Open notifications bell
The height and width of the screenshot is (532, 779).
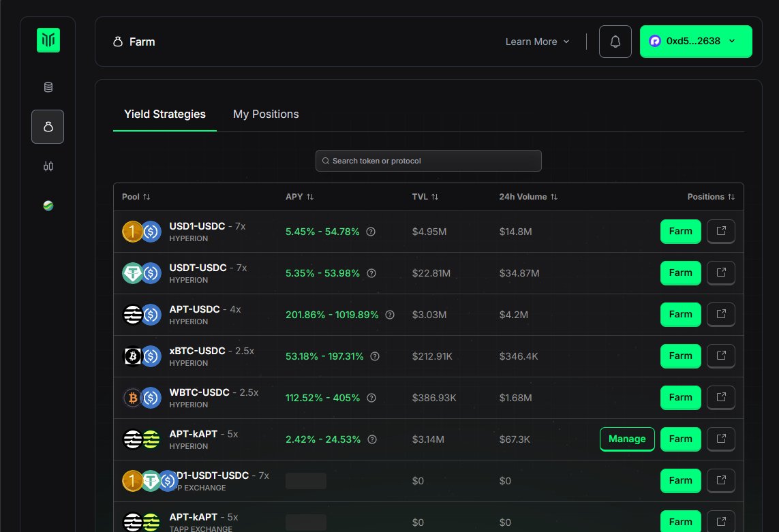click(x=615, y=42)
